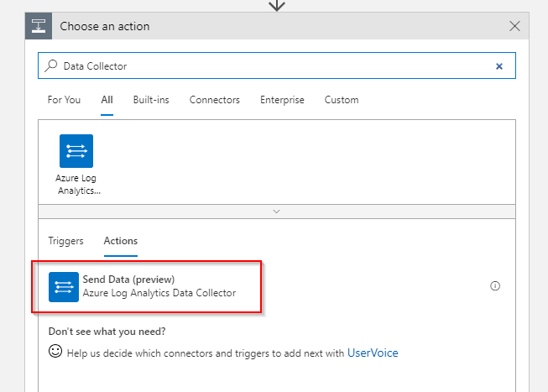Choose the Send Data (preview) action

159,286
